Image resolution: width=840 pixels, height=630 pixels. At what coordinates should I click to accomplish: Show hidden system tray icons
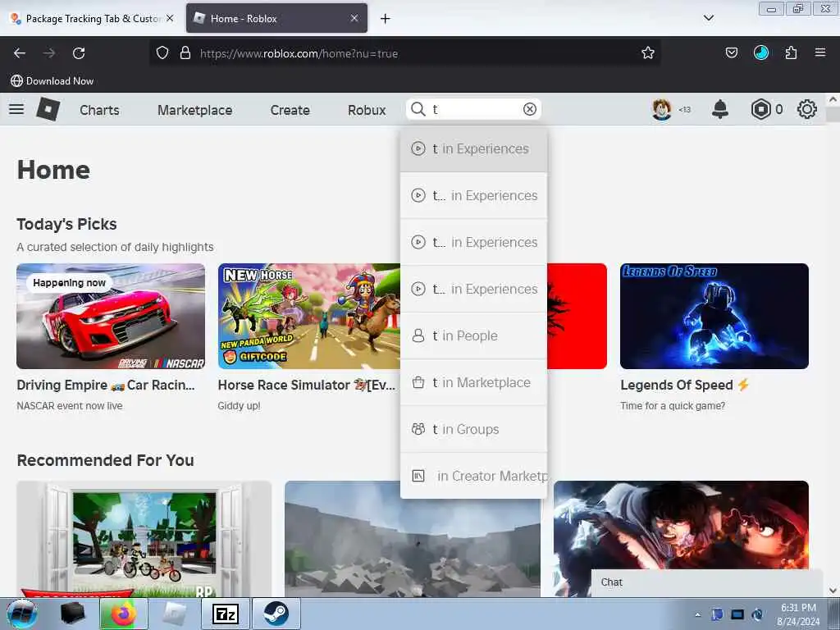point(697,614)
